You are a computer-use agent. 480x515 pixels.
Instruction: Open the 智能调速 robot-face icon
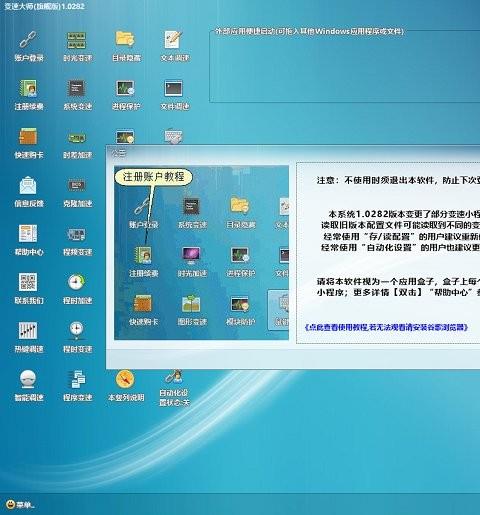point(28,379)
